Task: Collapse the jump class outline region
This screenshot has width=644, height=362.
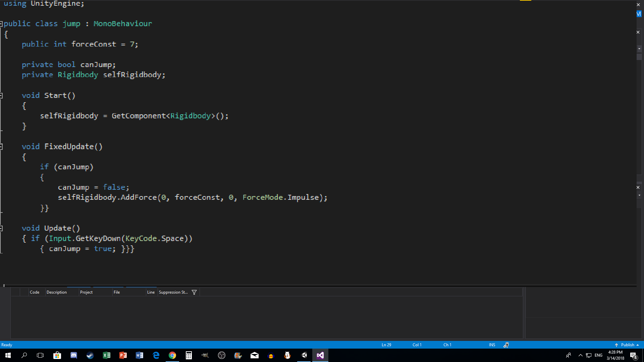Action: coord(1,24)
